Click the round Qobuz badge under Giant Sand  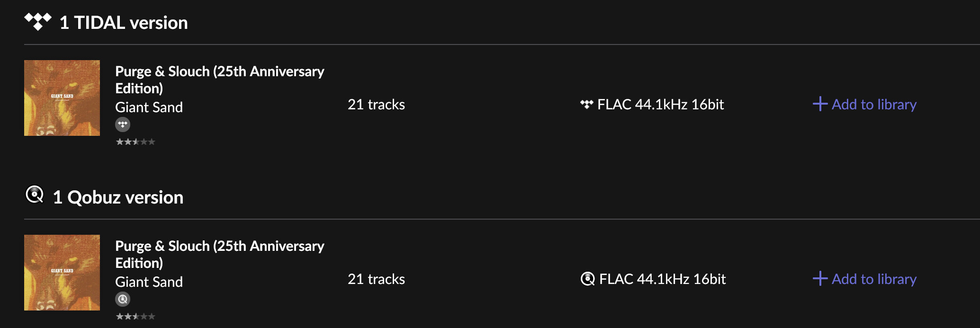click(x=123, y=299)
